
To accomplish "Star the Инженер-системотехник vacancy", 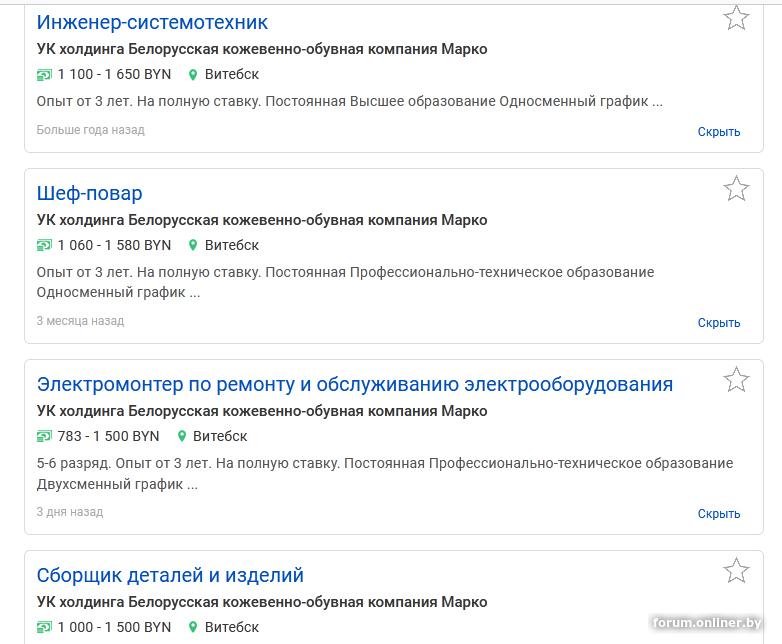I will [736, 18].
